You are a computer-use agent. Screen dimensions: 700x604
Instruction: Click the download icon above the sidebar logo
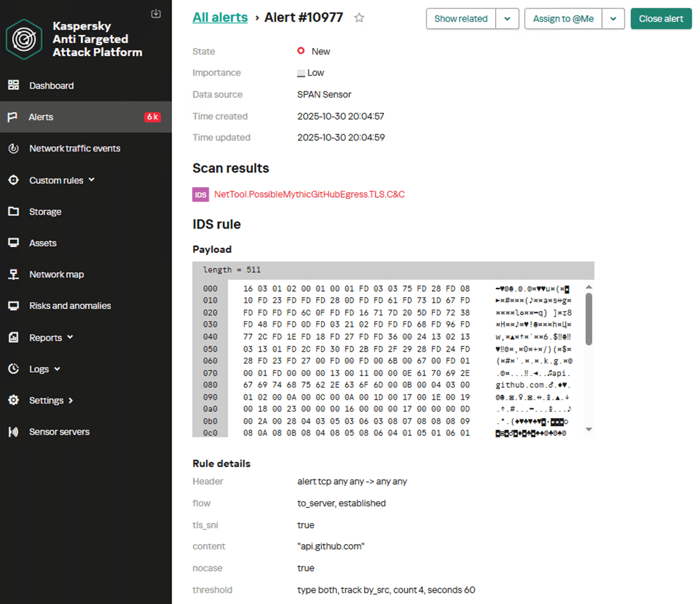tap(156, 13)
